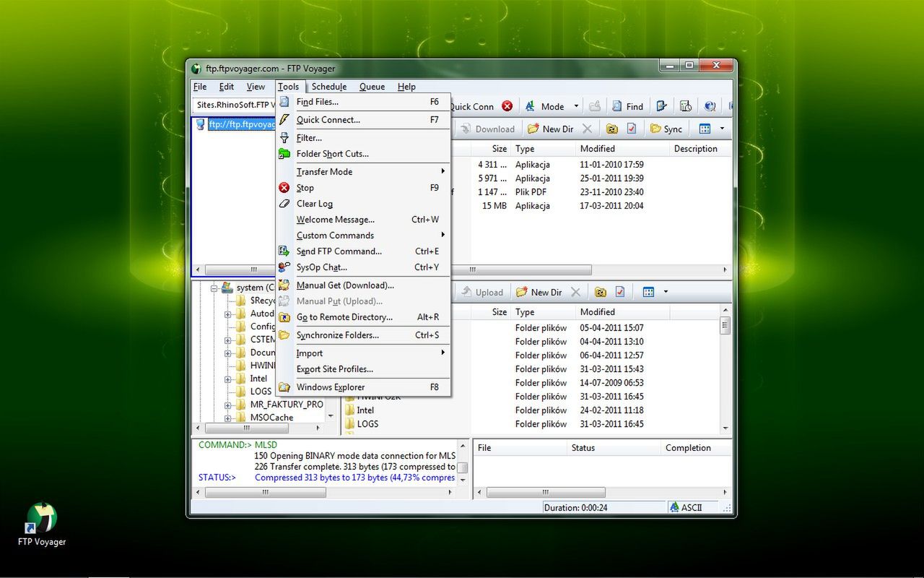Image resolution: width=924 pixels, height=578 pixels.
Task: Collapse the system drive tree node
Action: [x=214, y=288]
